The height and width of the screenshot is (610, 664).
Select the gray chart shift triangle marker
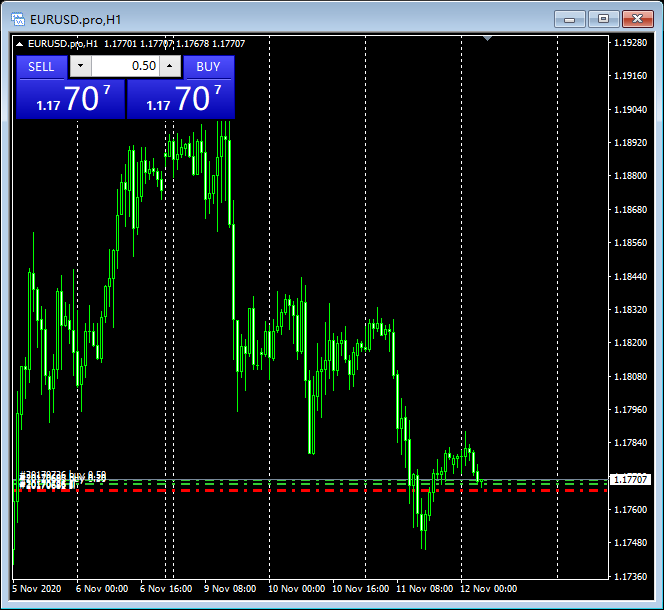(487, 39)
